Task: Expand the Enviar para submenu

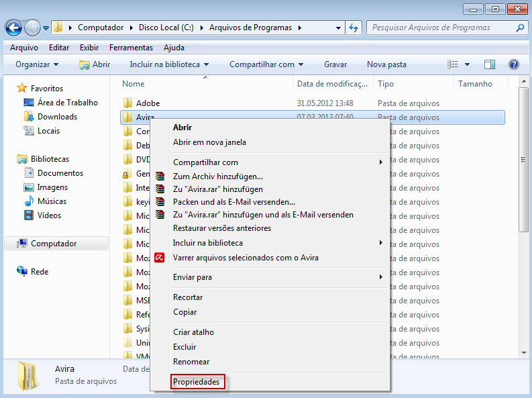Action: (278, 277)
